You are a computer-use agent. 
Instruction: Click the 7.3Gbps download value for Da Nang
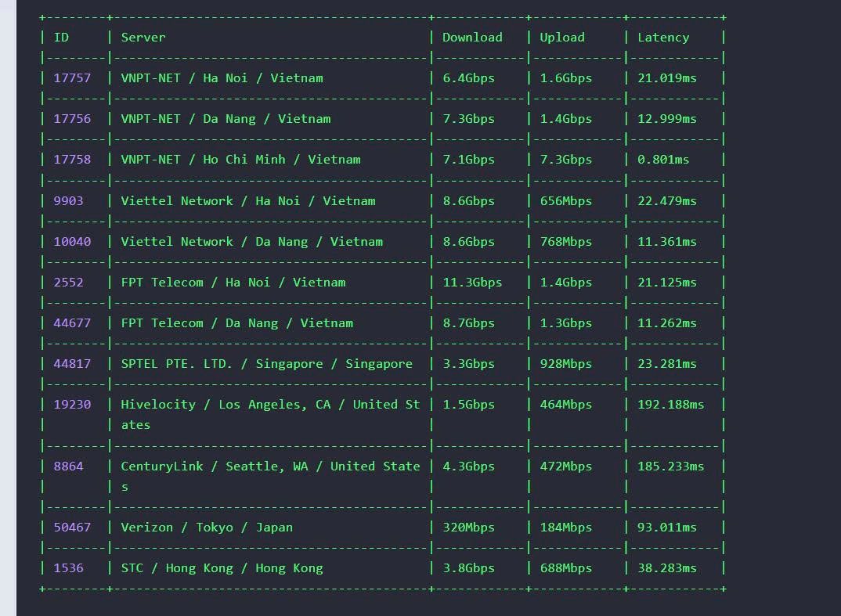click(468, 119)
